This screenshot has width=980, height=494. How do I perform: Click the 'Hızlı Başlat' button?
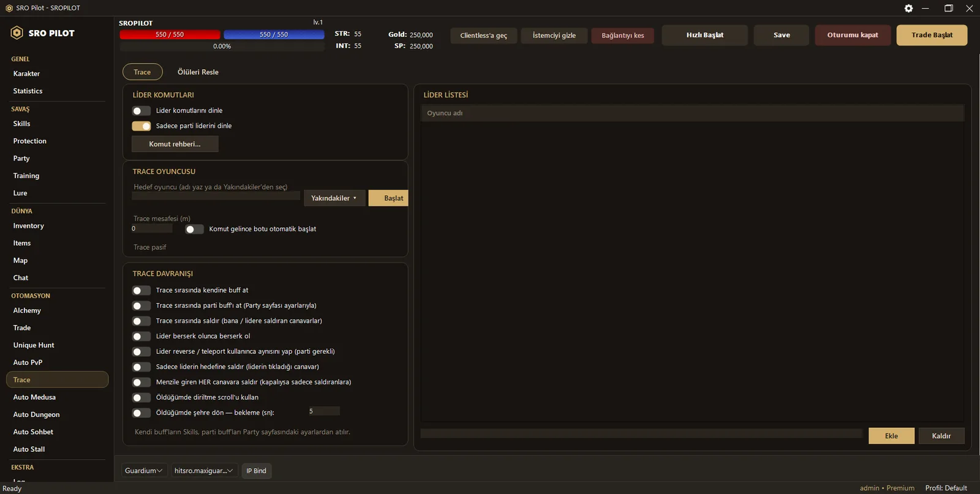click(x=704, y=35)
